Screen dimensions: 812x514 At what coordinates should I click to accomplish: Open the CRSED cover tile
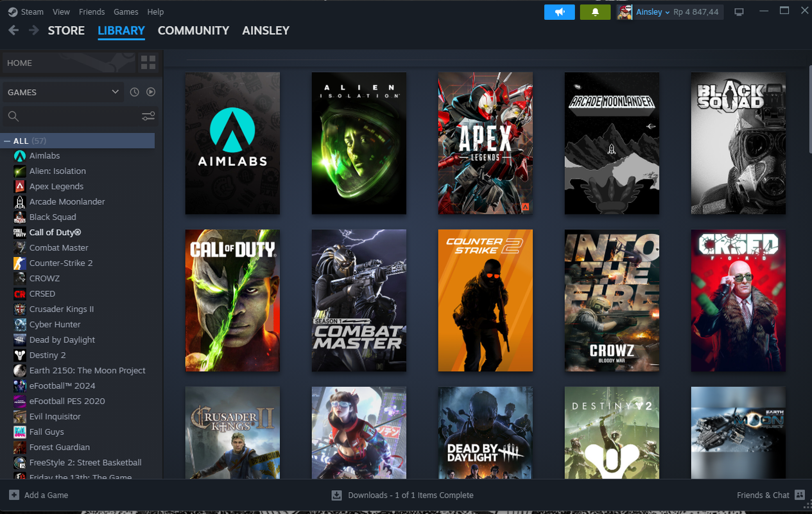pos(738,301)
